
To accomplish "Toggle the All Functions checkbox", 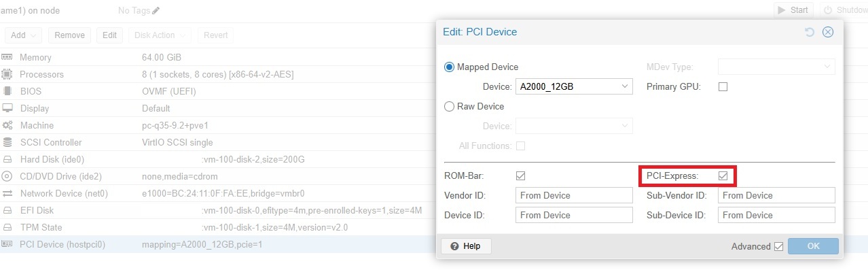I will [x=521, y=146].
